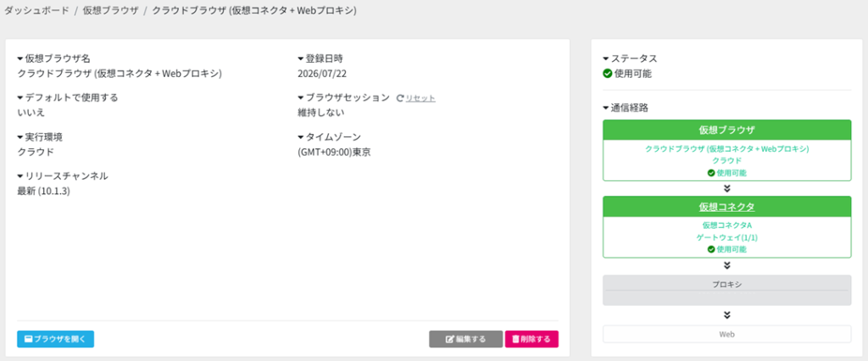Click the ブラウザを開く button

(x=55, y=339)
